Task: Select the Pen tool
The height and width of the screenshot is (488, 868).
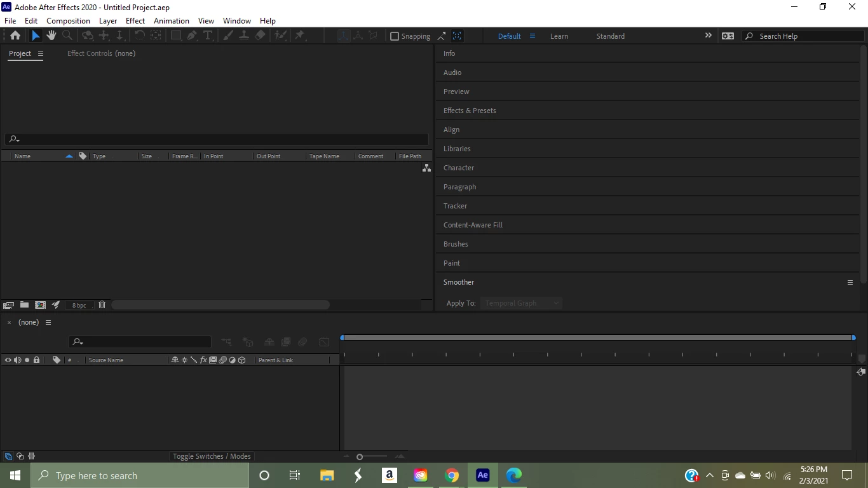Action: click(x=192, y=36)
